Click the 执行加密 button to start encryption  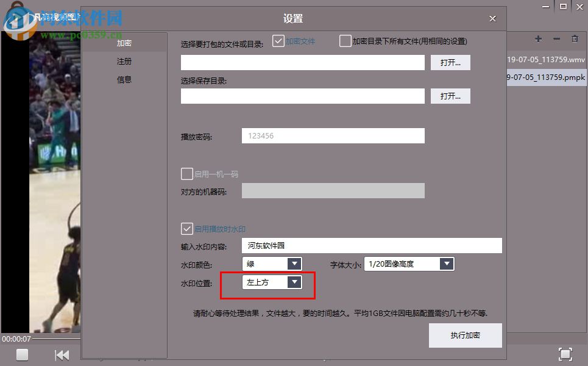click(465, 335)
